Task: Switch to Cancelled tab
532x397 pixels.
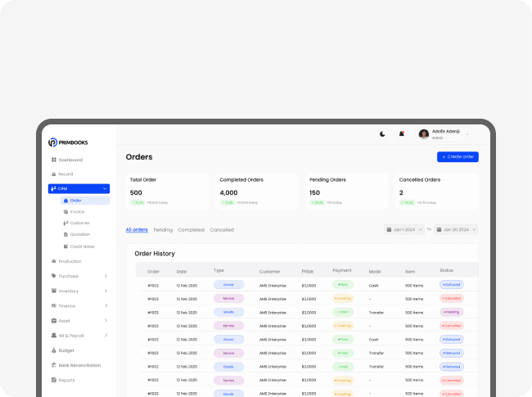Action: coord(222,230)
